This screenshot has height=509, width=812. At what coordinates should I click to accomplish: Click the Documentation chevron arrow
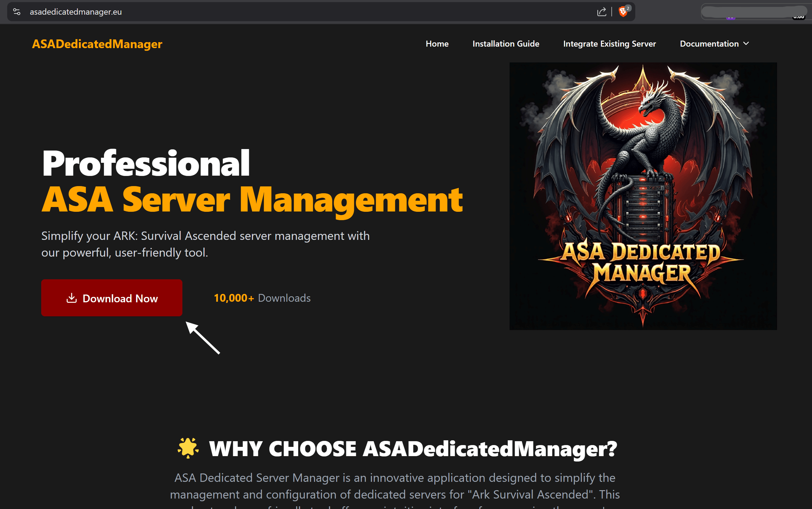tap(746, 44)
